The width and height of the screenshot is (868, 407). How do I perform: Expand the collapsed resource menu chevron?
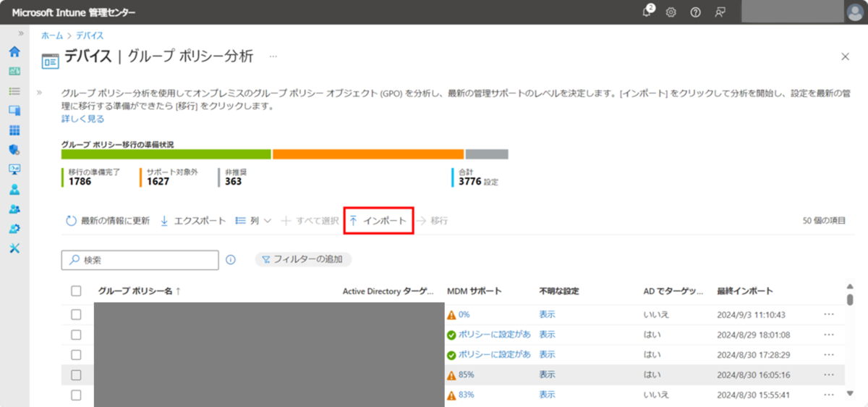(39, 93)
